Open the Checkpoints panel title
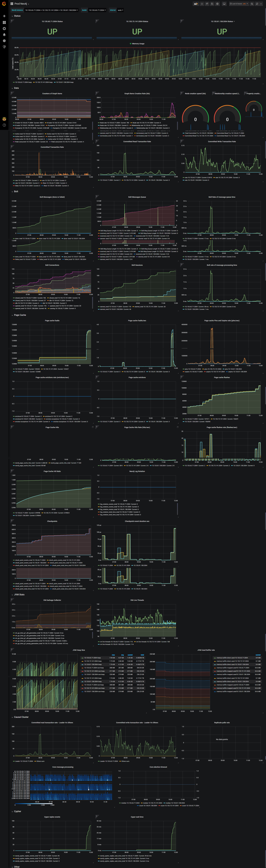 [52, 521]
